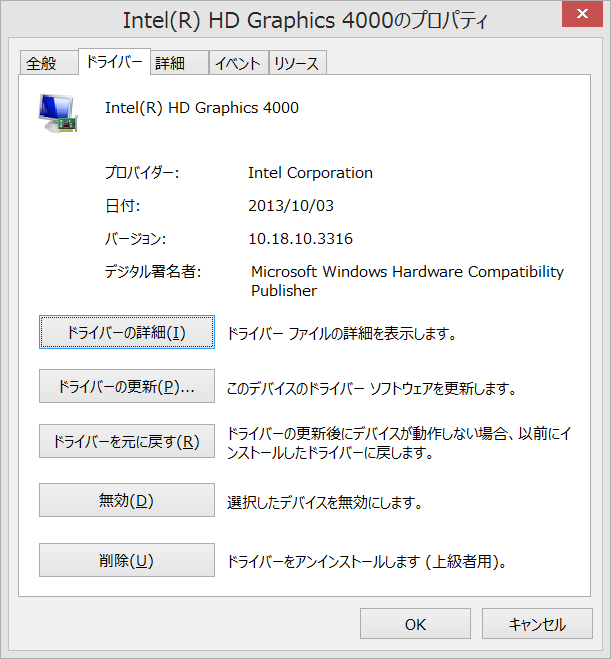Dismiss dialog with キャンセル button

point(537,624)
